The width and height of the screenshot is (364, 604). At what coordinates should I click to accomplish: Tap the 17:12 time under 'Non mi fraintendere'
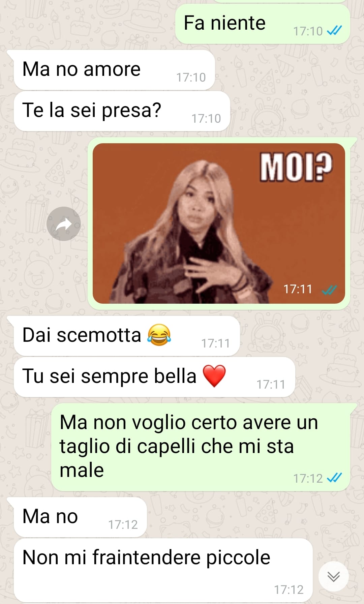point(289,590)
